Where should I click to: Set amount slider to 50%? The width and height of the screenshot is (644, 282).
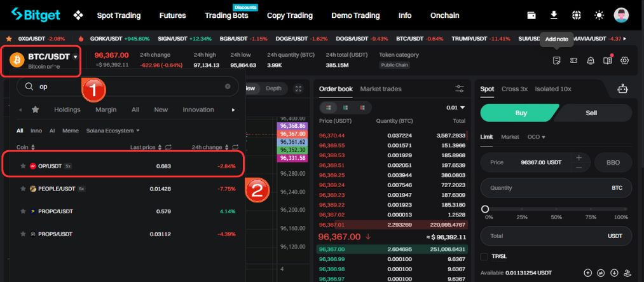pos(556,209)
